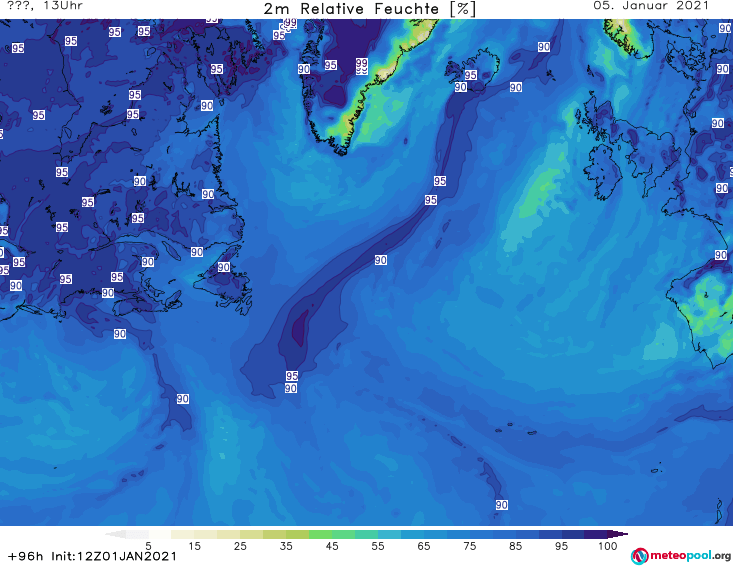
Task: Click the legend tick value 100
Action: pos(608,546)
